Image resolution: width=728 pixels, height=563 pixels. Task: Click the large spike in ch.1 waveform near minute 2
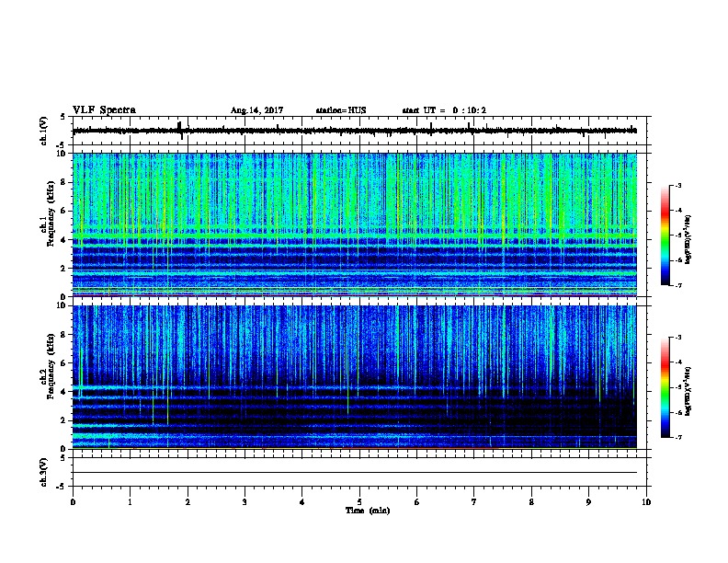(x=180, y=131)
